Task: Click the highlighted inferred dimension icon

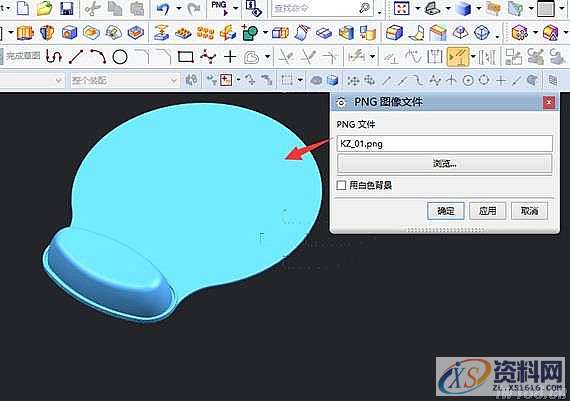Action: pos(458,56)
